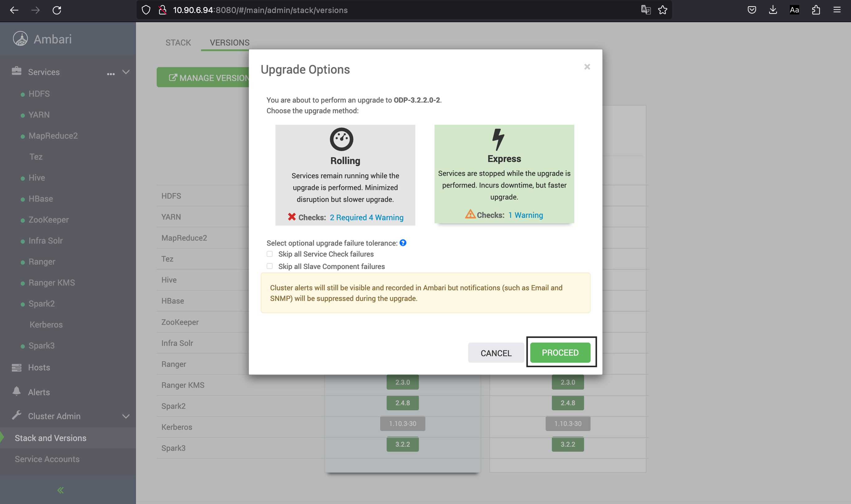Open the HBase service in sidebar
Viewport: 851px width, 504px height.
coord(41,199)
